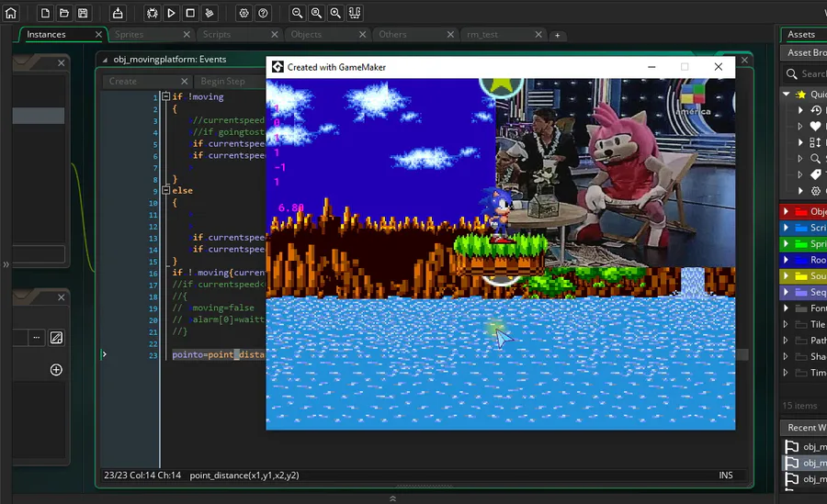The height and width of the screenshot is (504, 827).
Task: Collapse the code fold at line 1
Action: (x=165, y=96)
